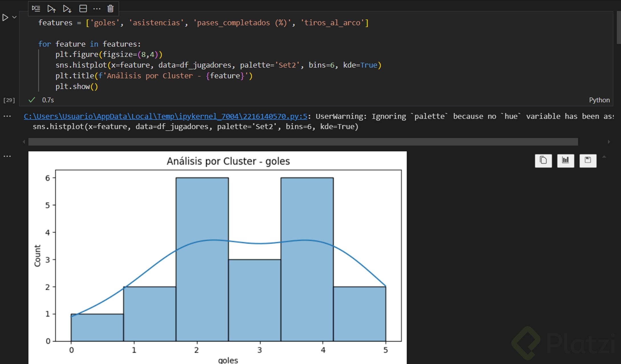
Task: Open run options dropdown beside run button
Action: click(15, 17)
